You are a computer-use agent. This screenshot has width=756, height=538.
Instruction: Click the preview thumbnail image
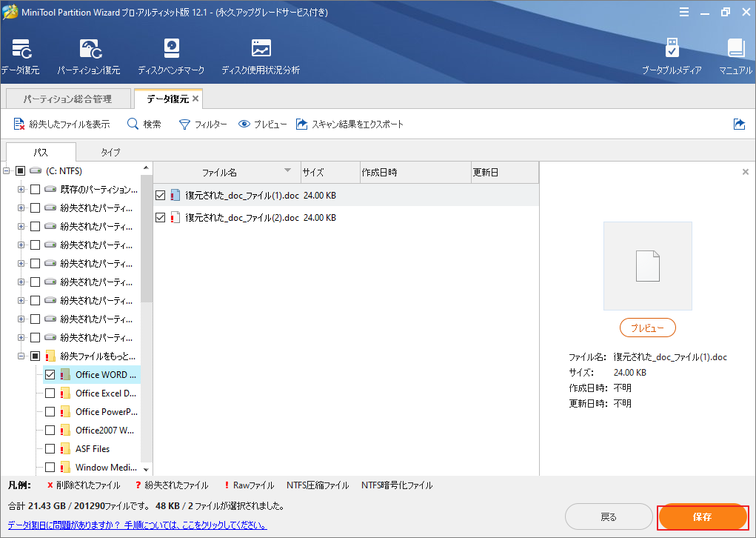[647, 266]
